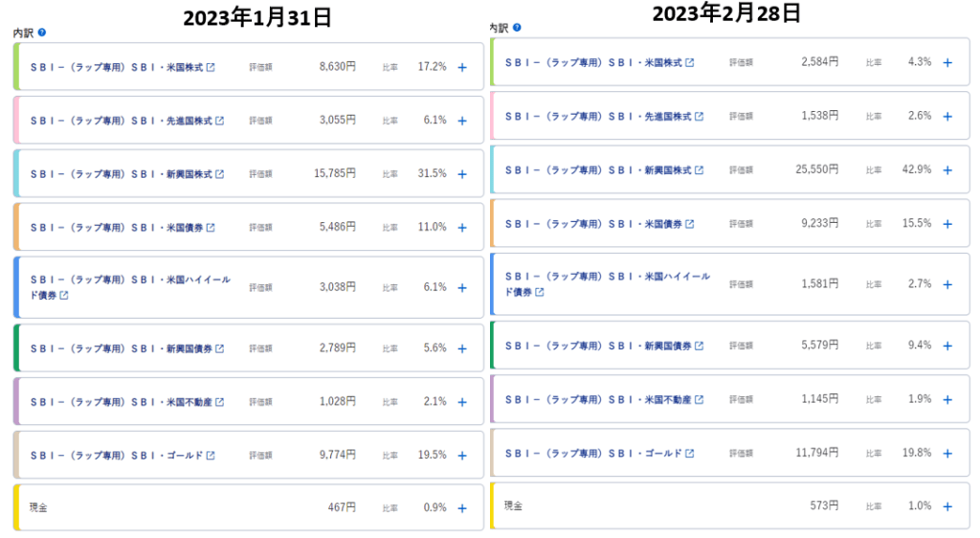The width and height of the screenshot is (980, 538).
Task: Select the 8,630円 valuation amount
Action: (338, 66)
